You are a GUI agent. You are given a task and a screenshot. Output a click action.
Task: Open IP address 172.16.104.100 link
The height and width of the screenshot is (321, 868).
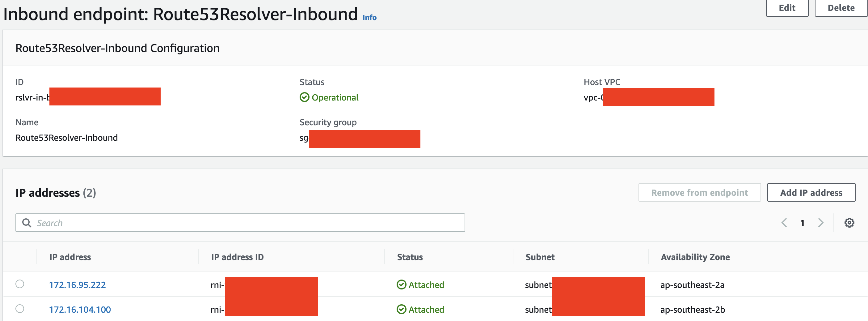pyautogui.click(x=80, y=310)
